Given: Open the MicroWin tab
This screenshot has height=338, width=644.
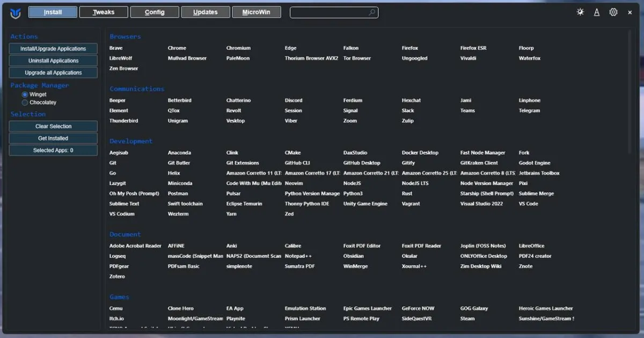Looking at the screenshot, I should tap(257, 12).
